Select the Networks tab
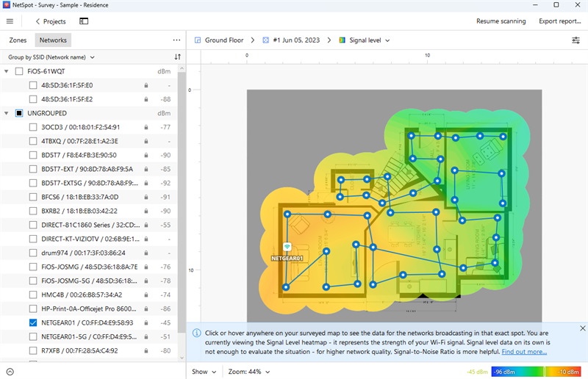The height and width of the screenshot is (379, 588). click(53, 40)
